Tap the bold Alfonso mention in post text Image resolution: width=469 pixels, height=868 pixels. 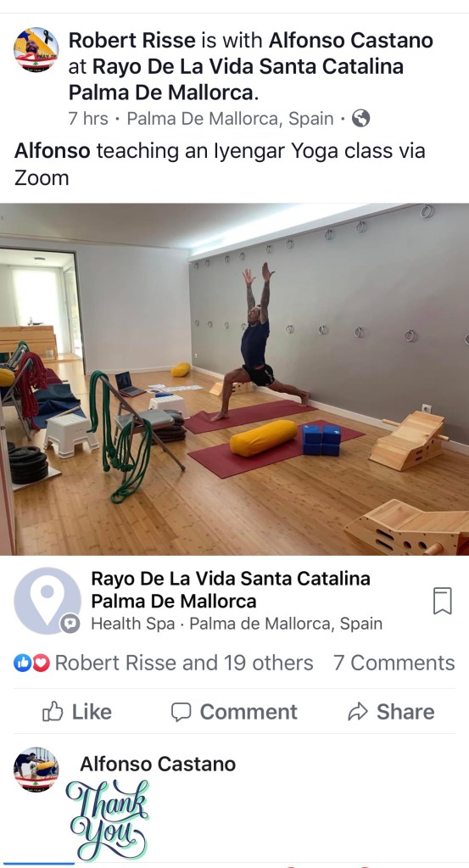click(x=52, y=150)
